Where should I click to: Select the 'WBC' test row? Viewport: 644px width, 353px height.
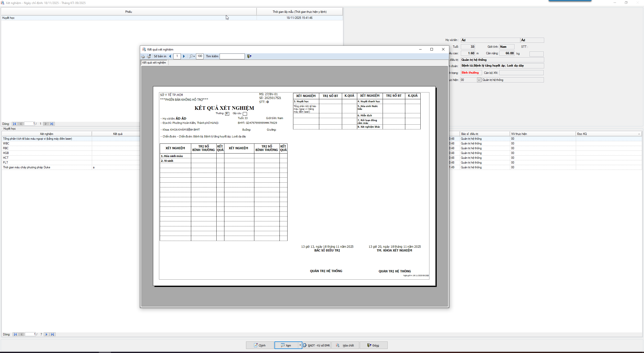coord(45,143)
